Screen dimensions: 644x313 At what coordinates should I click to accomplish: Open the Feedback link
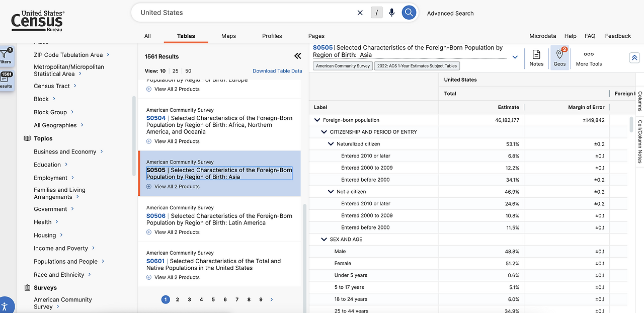(618, 36)
